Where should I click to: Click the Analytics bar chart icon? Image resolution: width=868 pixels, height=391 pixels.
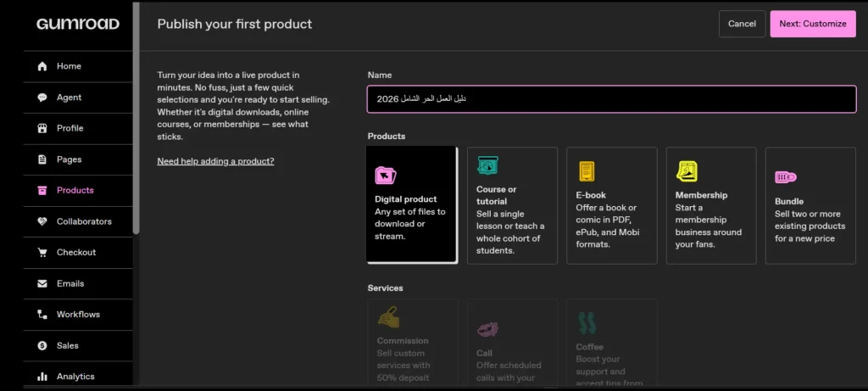click(42, 377)
